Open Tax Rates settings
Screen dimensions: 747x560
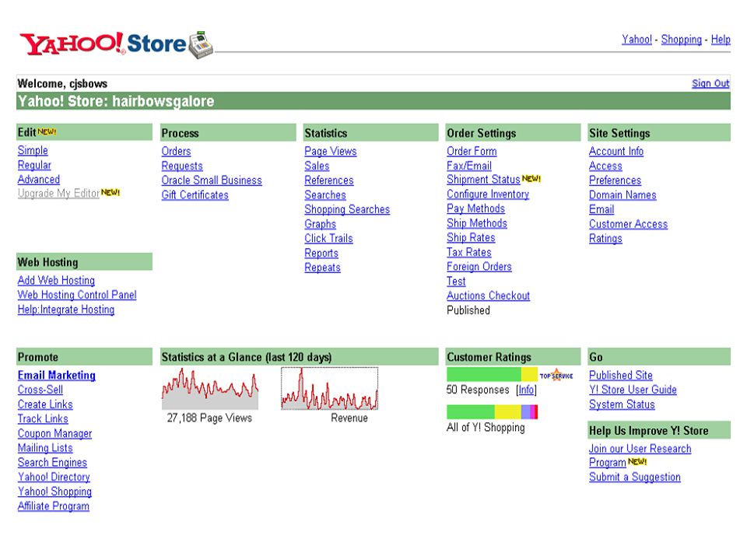click(x=469, y=252)
